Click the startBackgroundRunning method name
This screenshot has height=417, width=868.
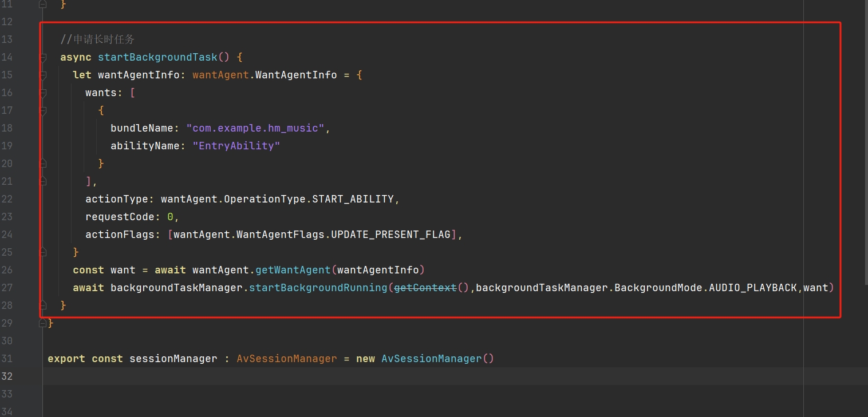[318, 288]
